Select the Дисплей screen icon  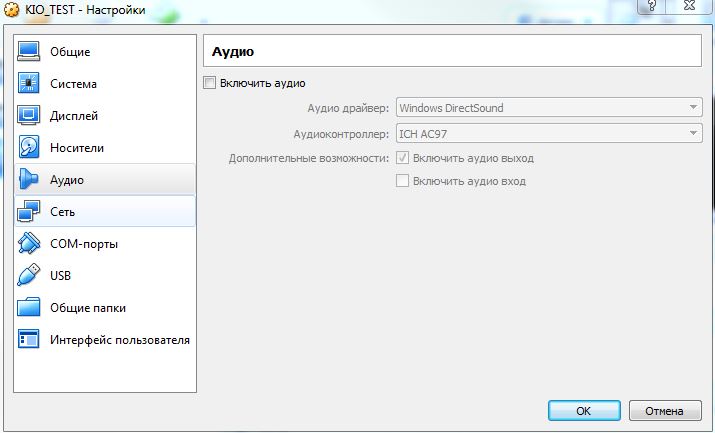coord(29,116)
